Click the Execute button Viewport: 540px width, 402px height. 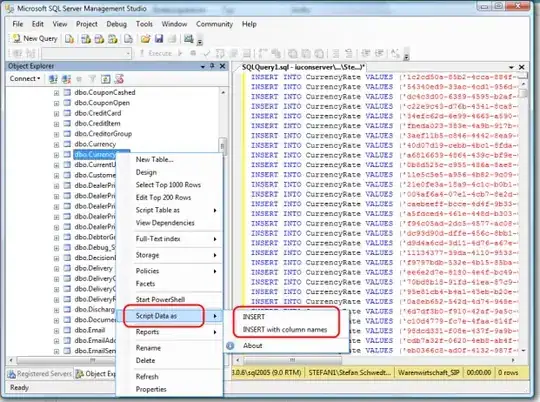(x=156, y=53)
